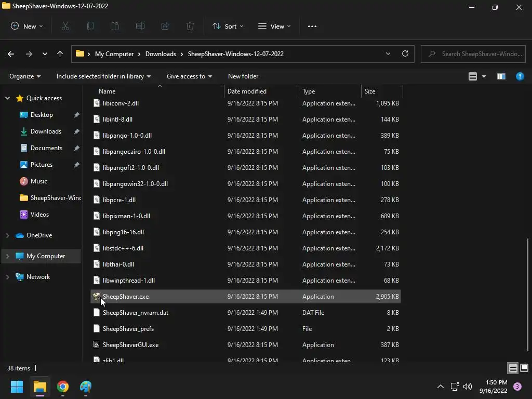Screen dimensions: 532x399
Task: Expand the OneDrive tree node
Action: pyautogui.click(x=7, y=235)
